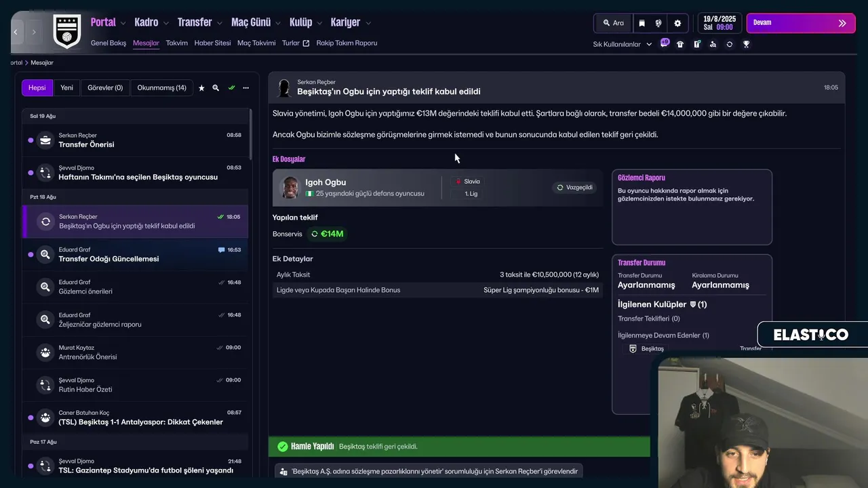
Task: Click the Slavia club badge
Action: [458, 182]
